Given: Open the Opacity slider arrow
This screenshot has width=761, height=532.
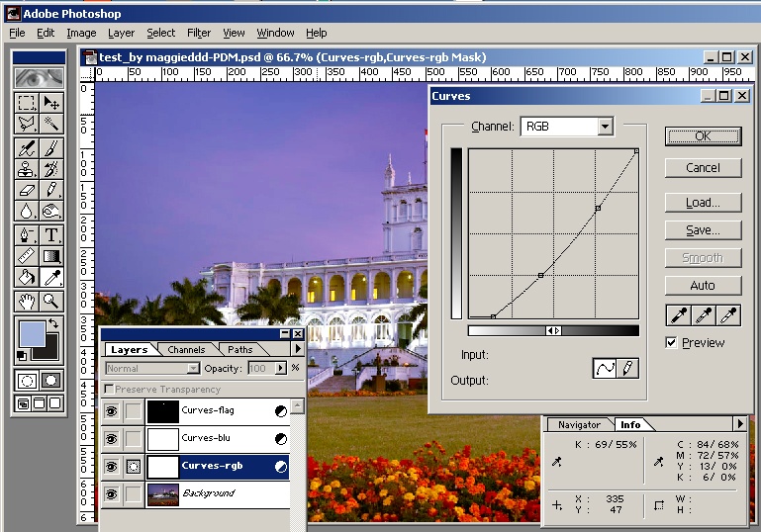Looking at the screenshot, I should pyautogui.click(x=280, y=369).
